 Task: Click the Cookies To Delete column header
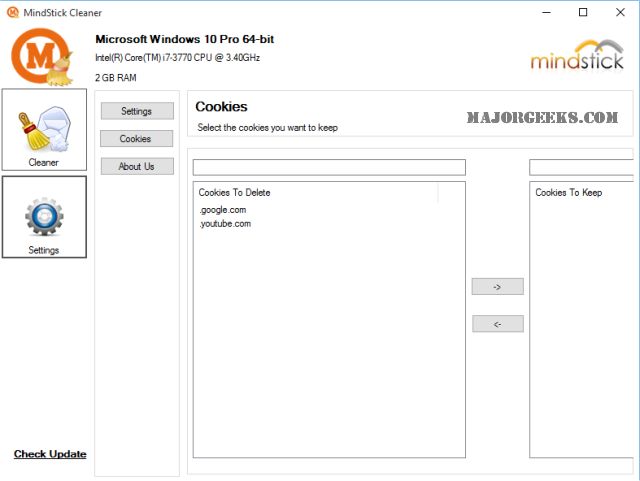316,192
